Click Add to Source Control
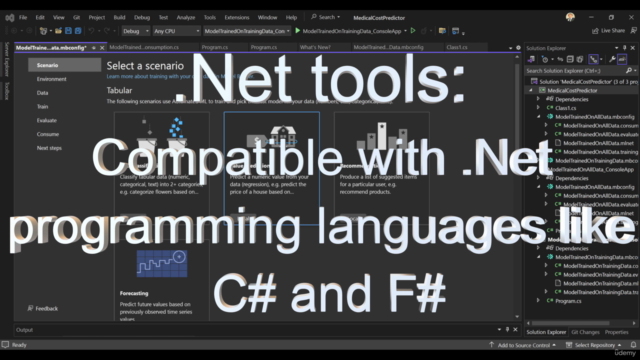640x360 pixels. click(x=522, y=345)
